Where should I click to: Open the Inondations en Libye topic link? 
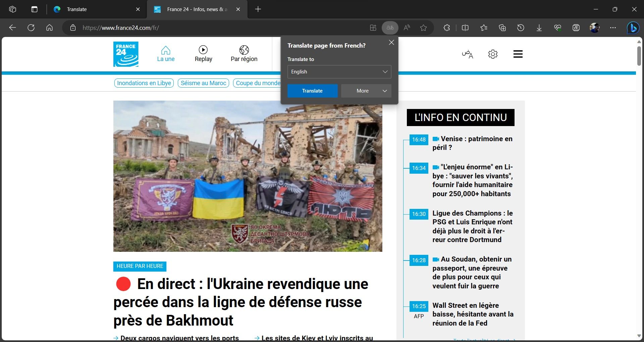[144, 83]
